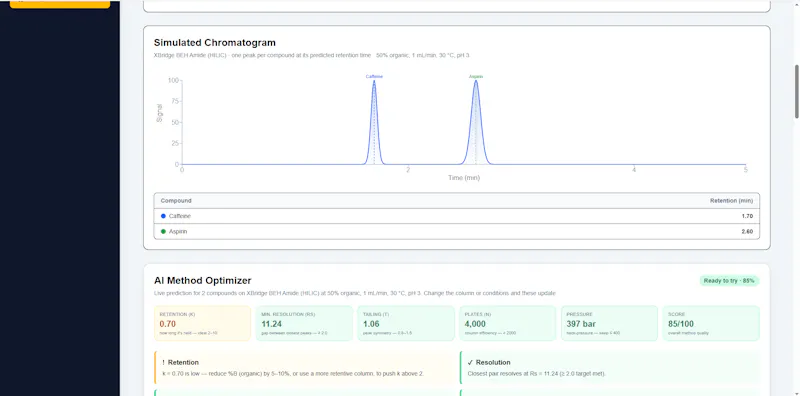Image resolution: width=800 pixels, height=396 pixels.
Task: Click the blue dot beside Caffeine
Action: (163, 216)
